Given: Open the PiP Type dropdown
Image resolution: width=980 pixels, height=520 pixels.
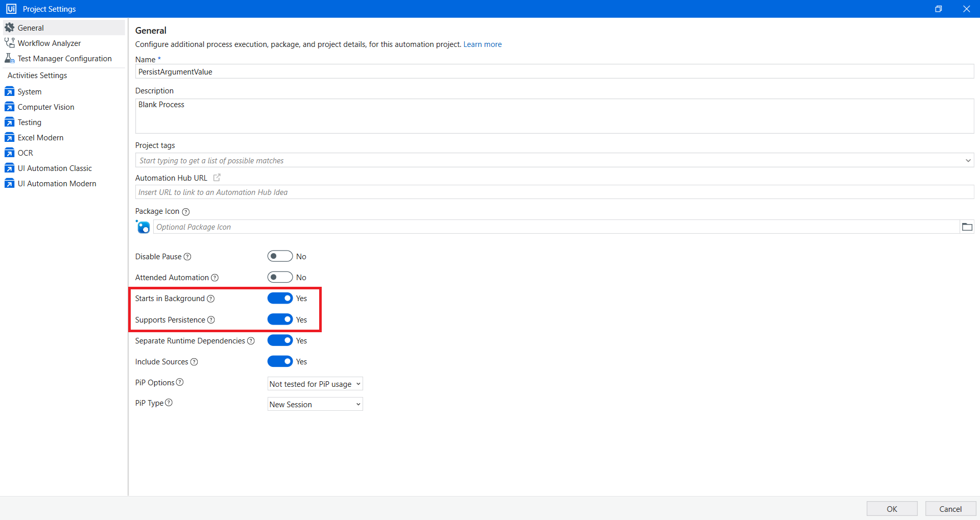Looking at the screenshot, I should coord(315,404).
